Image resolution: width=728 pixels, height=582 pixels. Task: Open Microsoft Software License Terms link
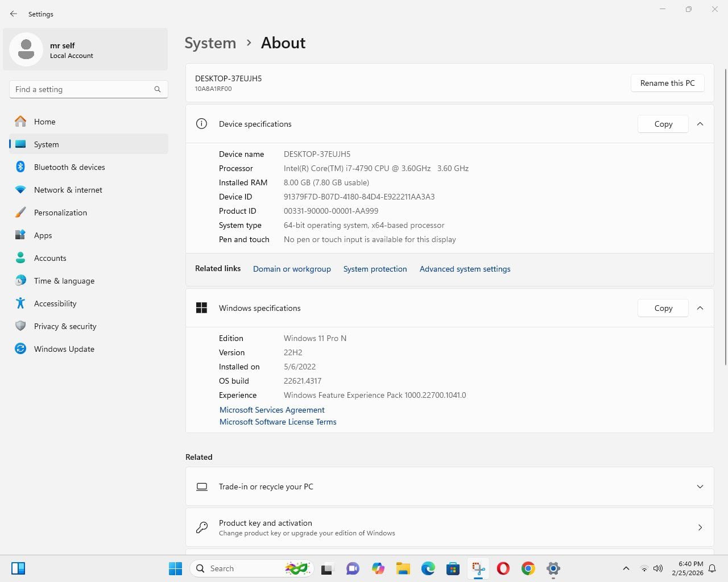click(x=278, y=422)
